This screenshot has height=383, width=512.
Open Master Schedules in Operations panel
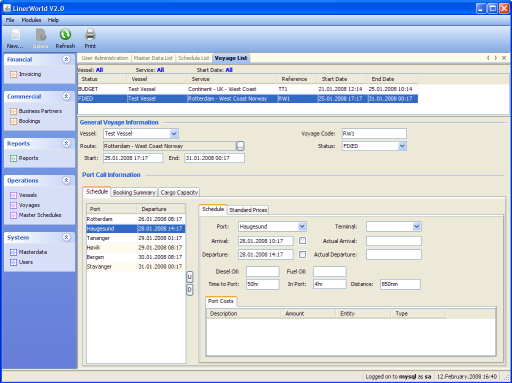[x=36, y=215]
